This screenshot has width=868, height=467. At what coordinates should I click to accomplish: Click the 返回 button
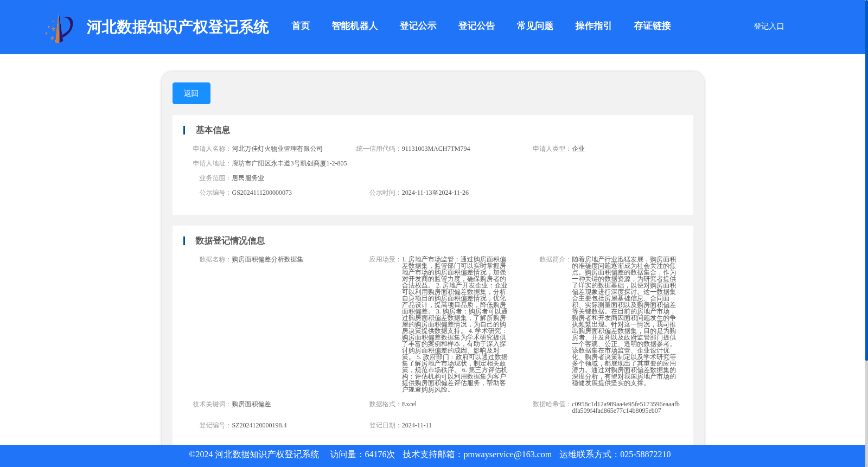point(192,93)
